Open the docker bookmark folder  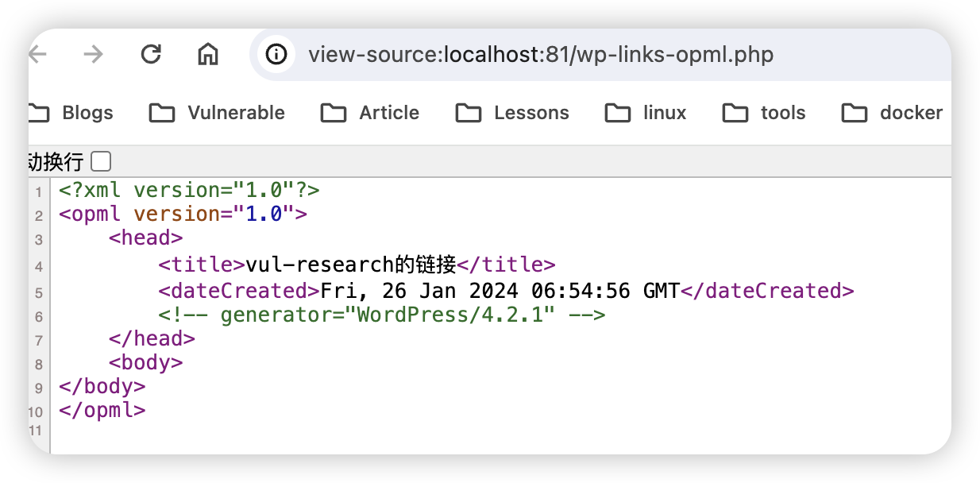(x=892, y=113)
